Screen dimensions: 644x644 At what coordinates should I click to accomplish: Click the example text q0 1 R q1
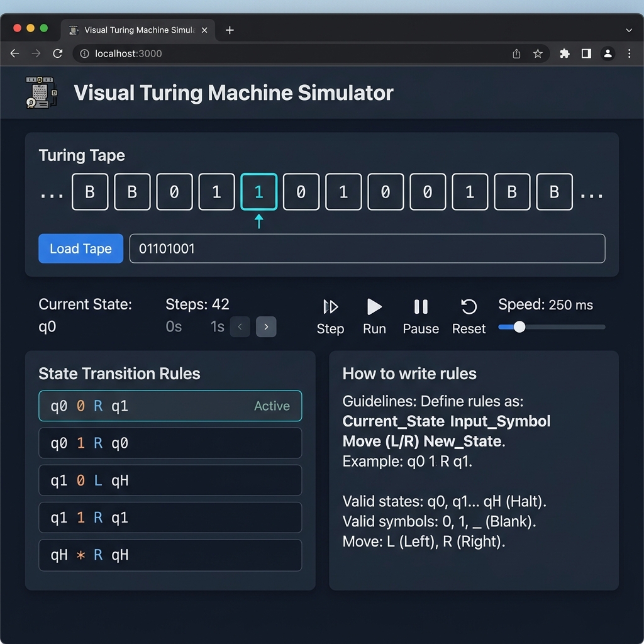click(439, 461)
